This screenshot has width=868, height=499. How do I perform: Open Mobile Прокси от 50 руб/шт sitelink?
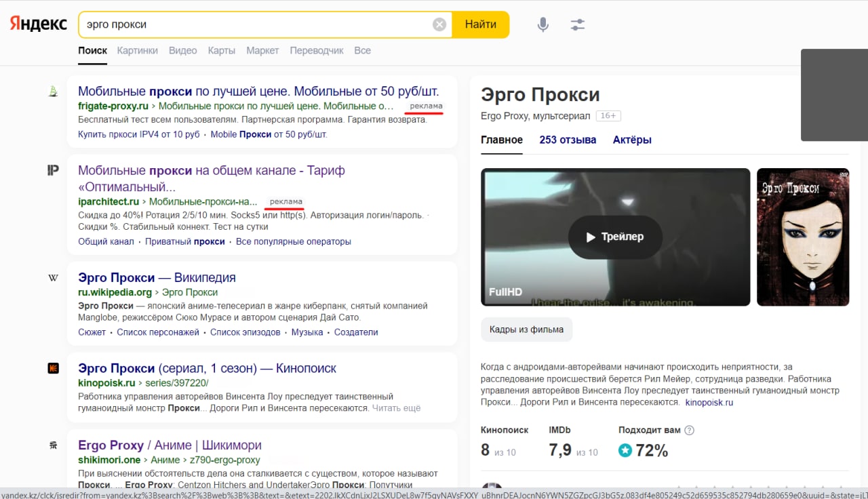click(269, 134)
